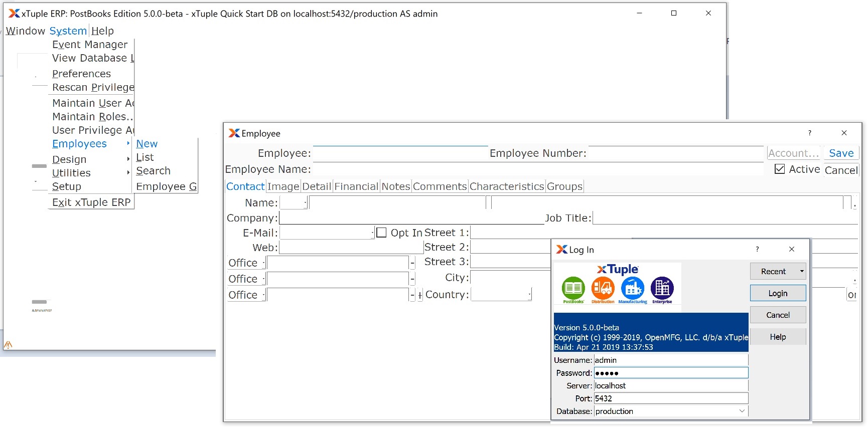This screenshot has height=433, width=868.
Task: Open the E-Mail dropdown
Action: click(x=327, y=233)
